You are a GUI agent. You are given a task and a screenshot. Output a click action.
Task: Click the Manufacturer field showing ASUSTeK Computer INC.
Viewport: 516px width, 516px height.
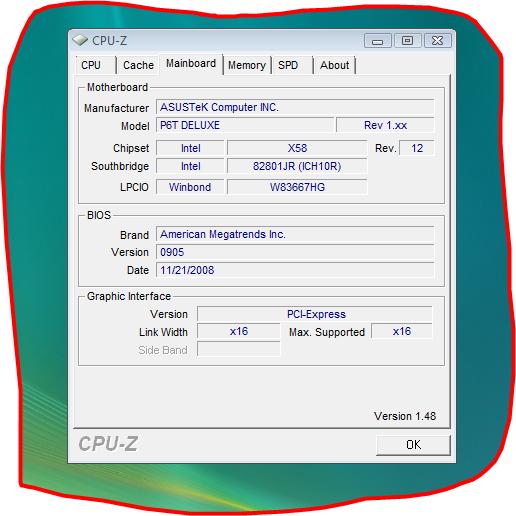295,107
